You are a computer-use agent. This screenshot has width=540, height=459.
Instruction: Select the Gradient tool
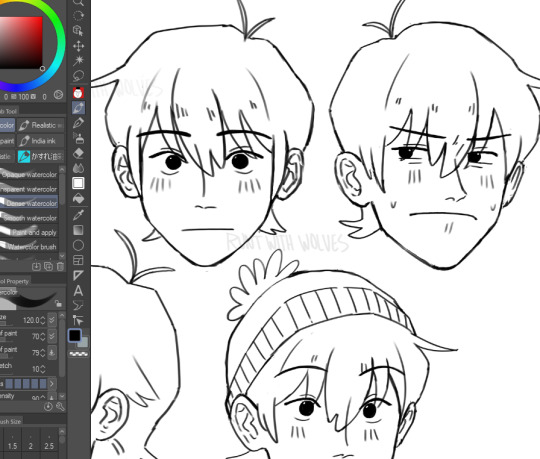[79, 230]
